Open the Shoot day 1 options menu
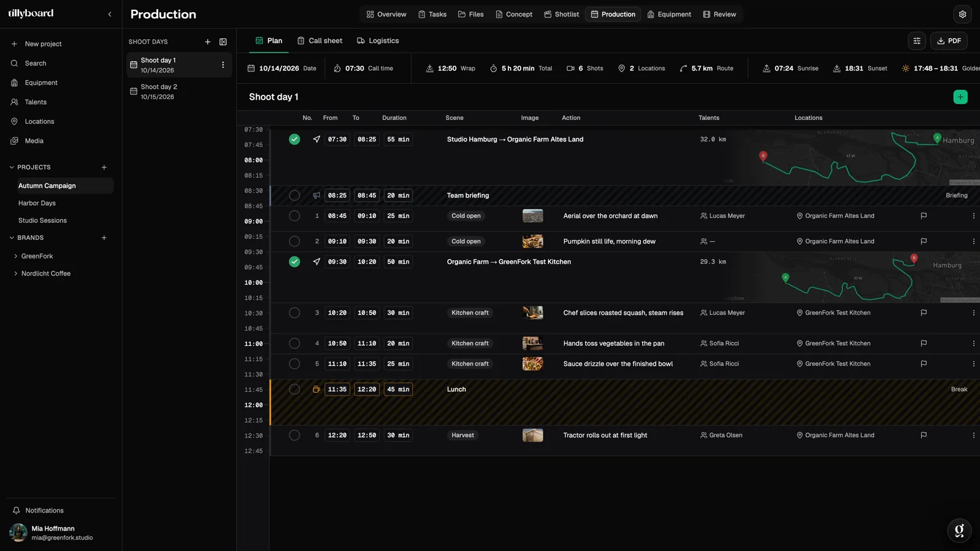 [223, 65]
